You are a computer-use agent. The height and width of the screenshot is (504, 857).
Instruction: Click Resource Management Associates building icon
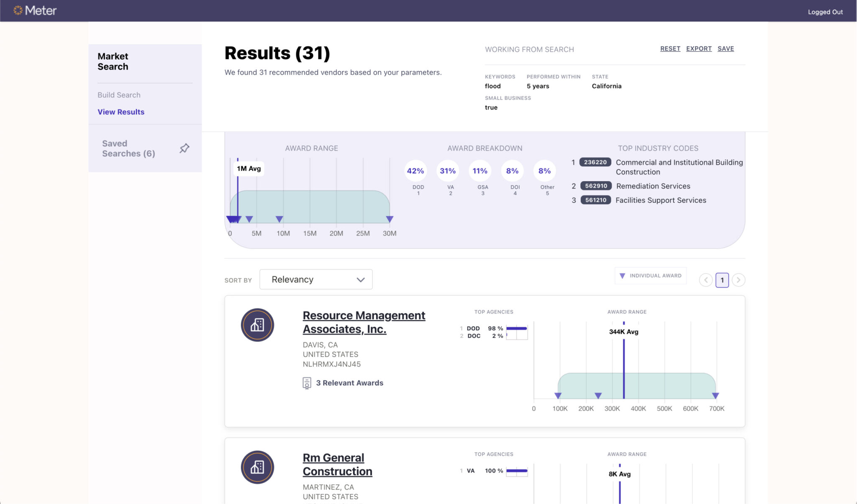click(x=257, y=325)
